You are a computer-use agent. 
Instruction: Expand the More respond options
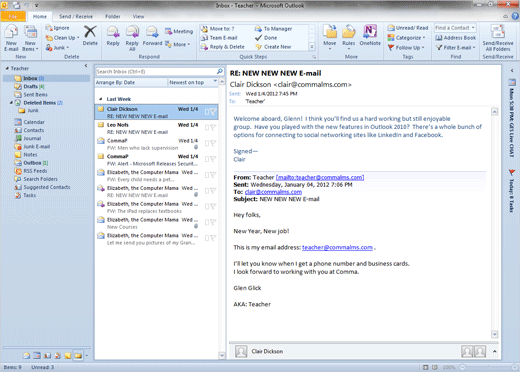point(178,44)
